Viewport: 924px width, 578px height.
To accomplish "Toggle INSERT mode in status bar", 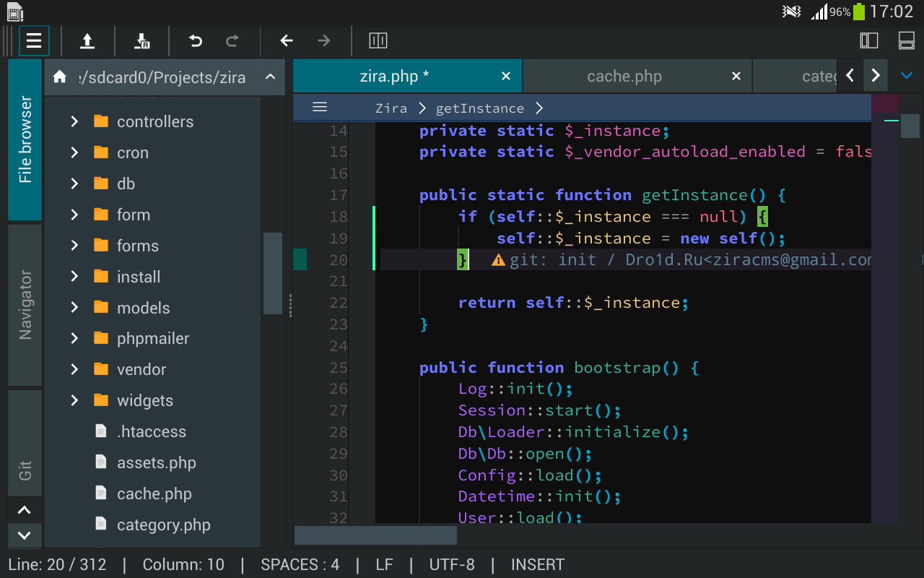I will [537, 564].
